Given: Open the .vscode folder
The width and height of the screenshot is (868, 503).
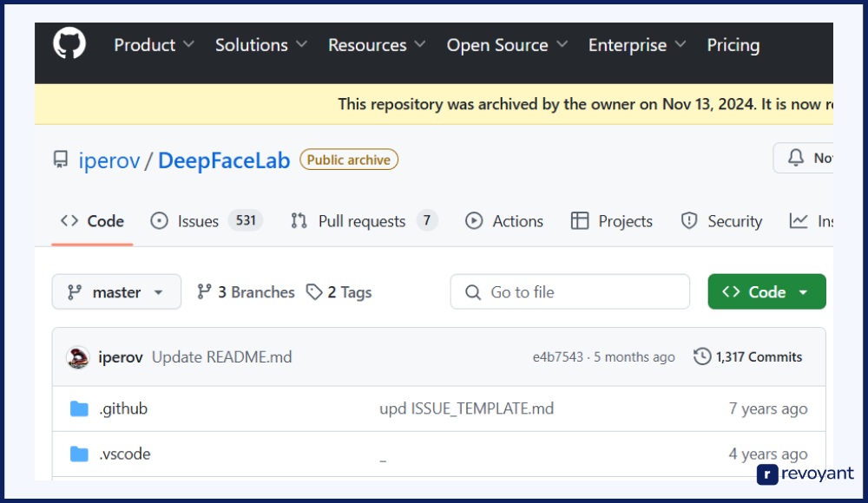Looking at the screenshot, I should click(x=124, y=454).
